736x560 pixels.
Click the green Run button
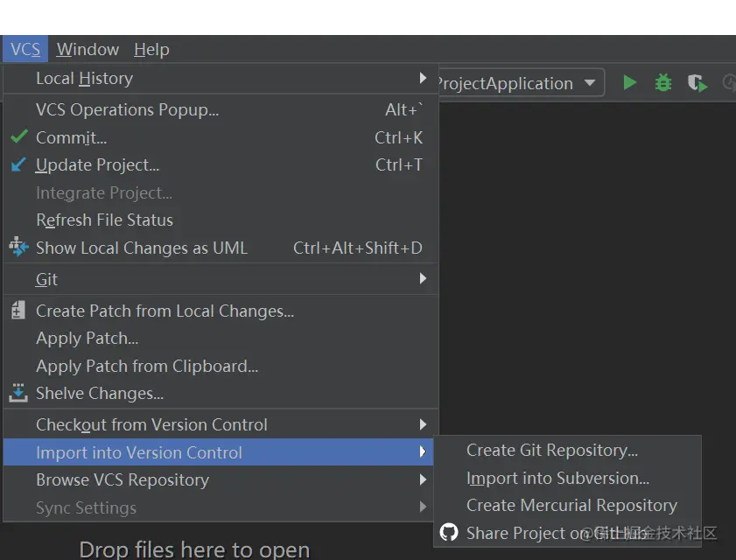(630, 83)
